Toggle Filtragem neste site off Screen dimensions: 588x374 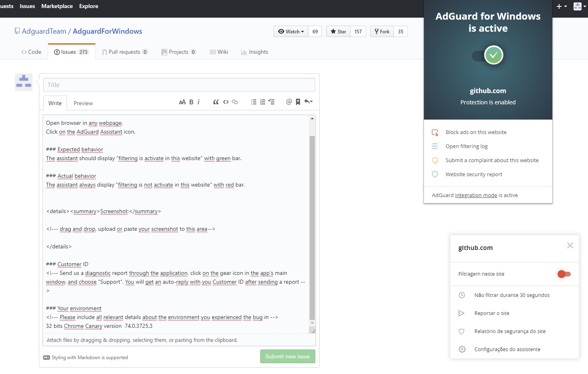[x=564, y=274]
